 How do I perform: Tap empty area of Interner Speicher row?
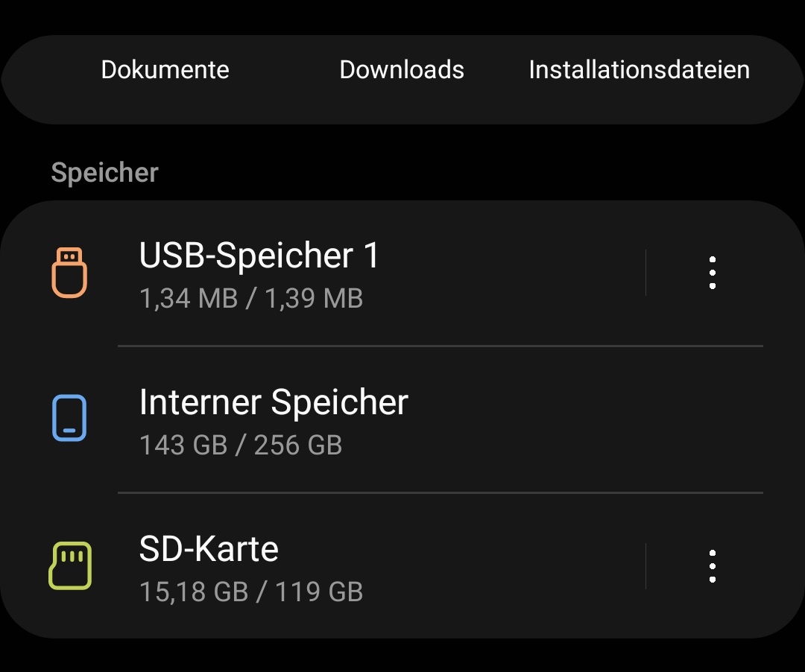tap(565, 419)
